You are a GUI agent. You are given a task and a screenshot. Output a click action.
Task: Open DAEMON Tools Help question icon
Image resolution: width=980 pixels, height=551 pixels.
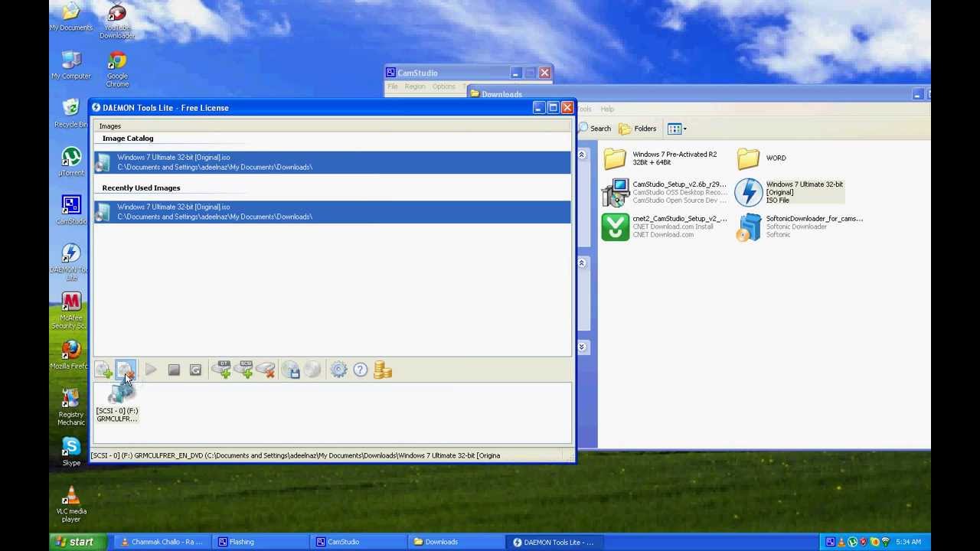click(360, 370)
